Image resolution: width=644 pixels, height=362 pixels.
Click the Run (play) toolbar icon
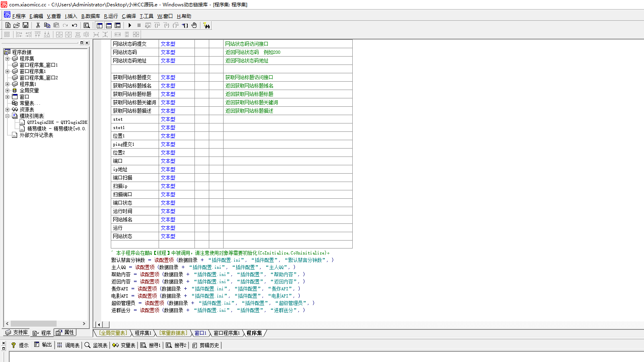click(130, 25)
